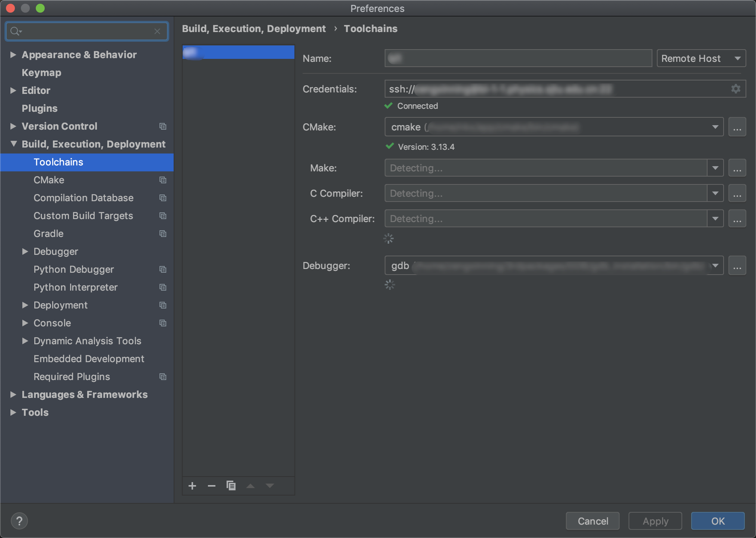
Task: Clear the search field with the X icon
Action: [x=157, y=31]
